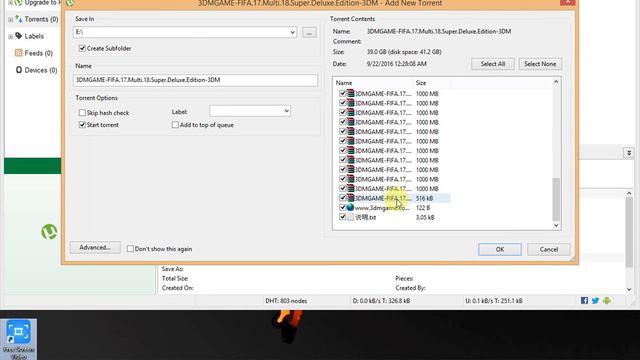
Task: Open the Feeds (0) RSS item
Action: click(38, 53)
